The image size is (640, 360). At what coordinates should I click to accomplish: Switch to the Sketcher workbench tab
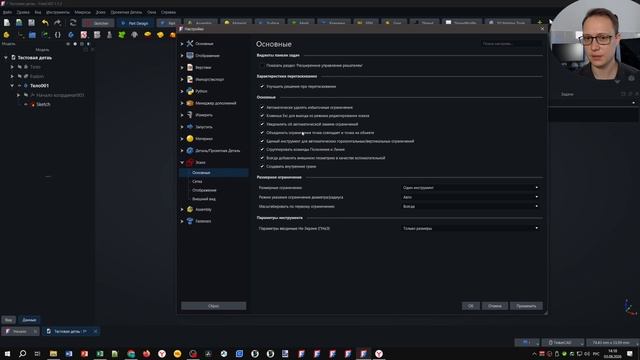[98, 23]
